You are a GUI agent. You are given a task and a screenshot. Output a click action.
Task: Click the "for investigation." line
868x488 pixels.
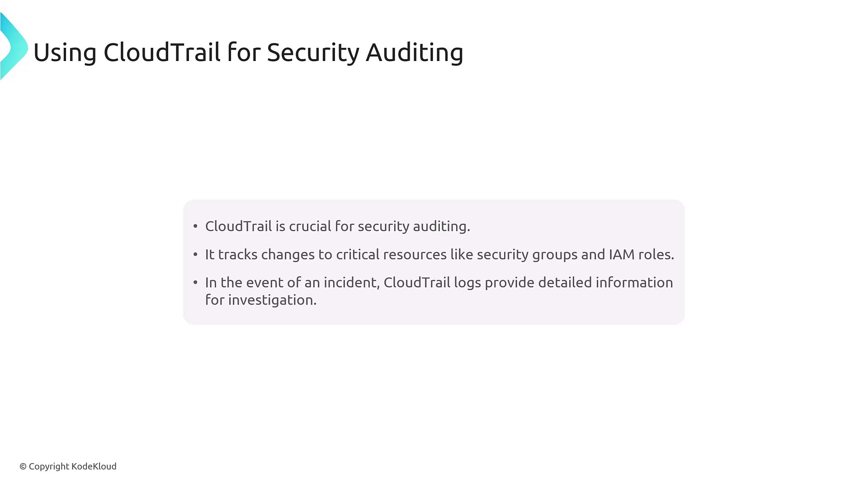(261, 300)
